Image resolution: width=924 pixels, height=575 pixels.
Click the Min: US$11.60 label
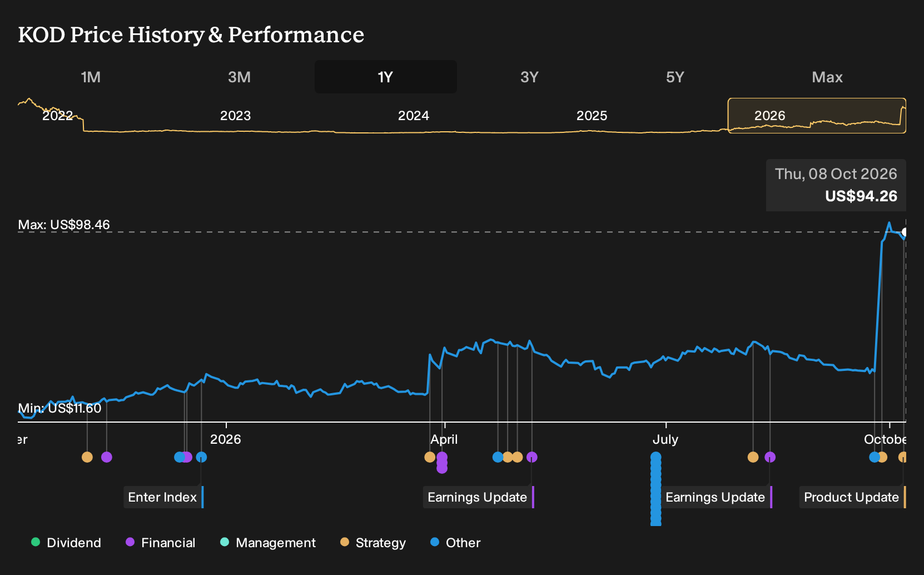(59, 408)
